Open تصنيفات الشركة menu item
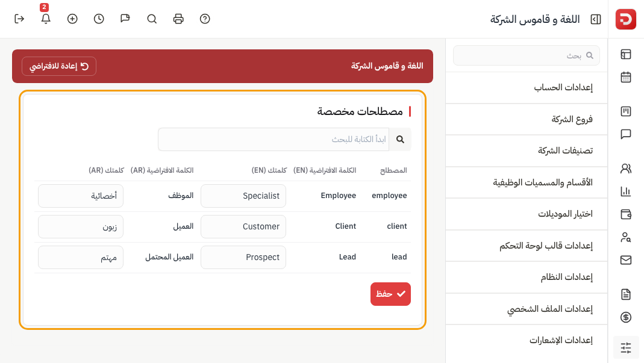 click(x=526, y=150)
